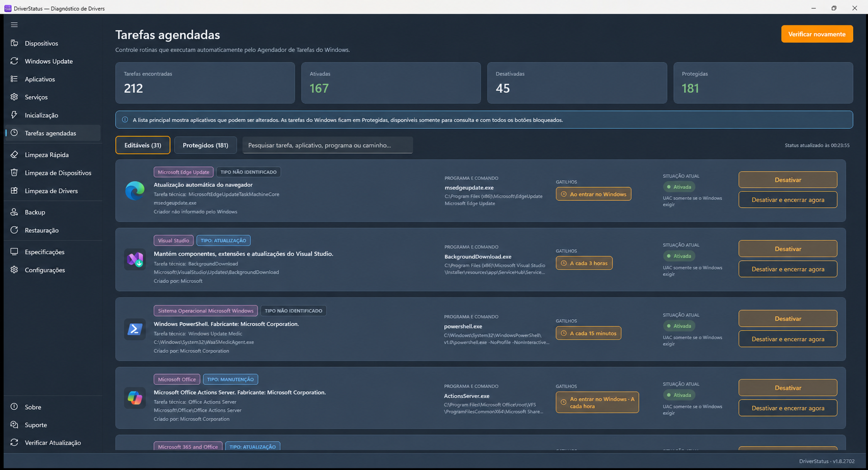The height and width of the screenshot is (470, 868).
Task: Click the TIPO: MANUTENÇÃO tag
Action: 230,379
